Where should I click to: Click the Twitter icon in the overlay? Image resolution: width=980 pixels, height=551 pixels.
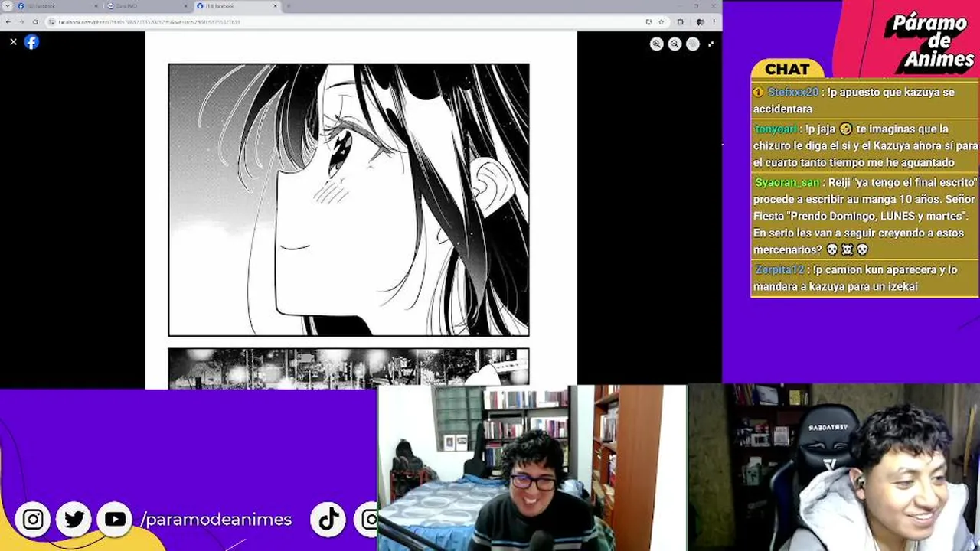(x=74, y=520)
